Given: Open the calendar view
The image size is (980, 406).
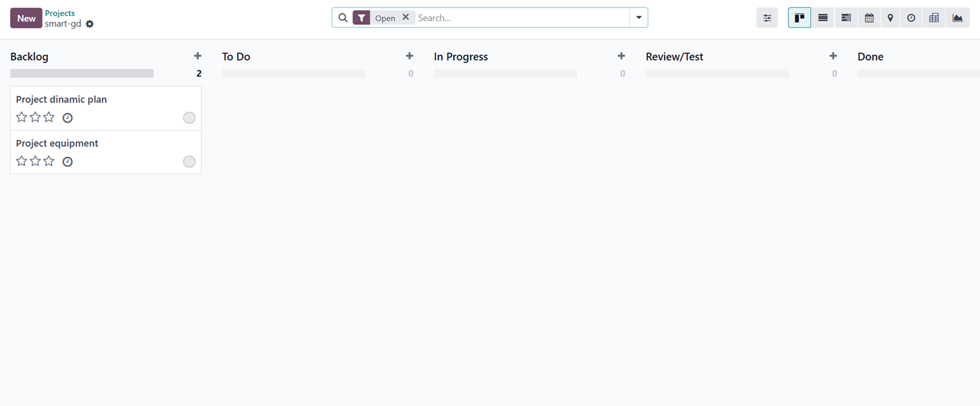Looking at the screenshot, I should click(869, 18).
